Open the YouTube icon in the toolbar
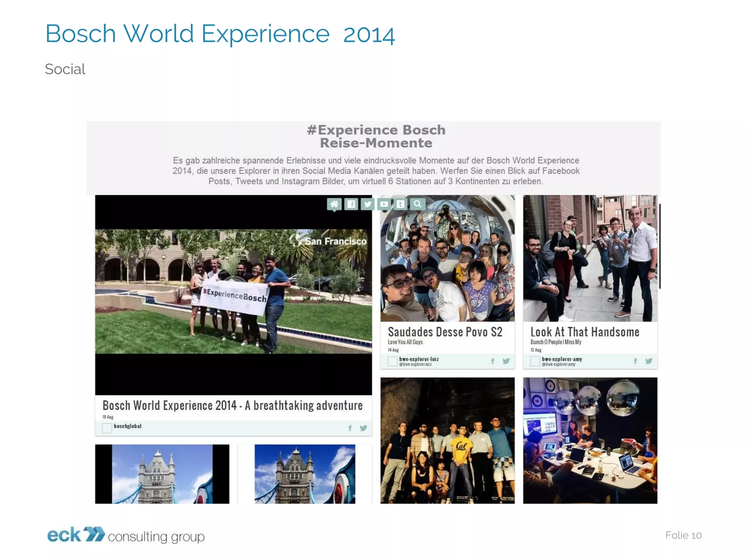This screenshot has height=560, width=747. pyautogui.click(x=384, y=204)
